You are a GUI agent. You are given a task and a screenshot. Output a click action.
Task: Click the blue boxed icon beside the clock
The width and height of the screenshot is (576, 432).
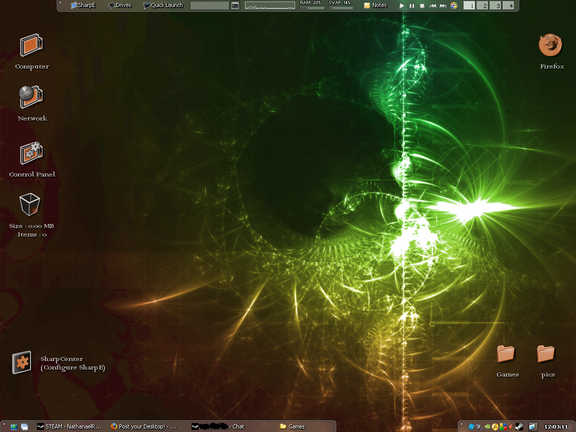[x=533, y=426]
